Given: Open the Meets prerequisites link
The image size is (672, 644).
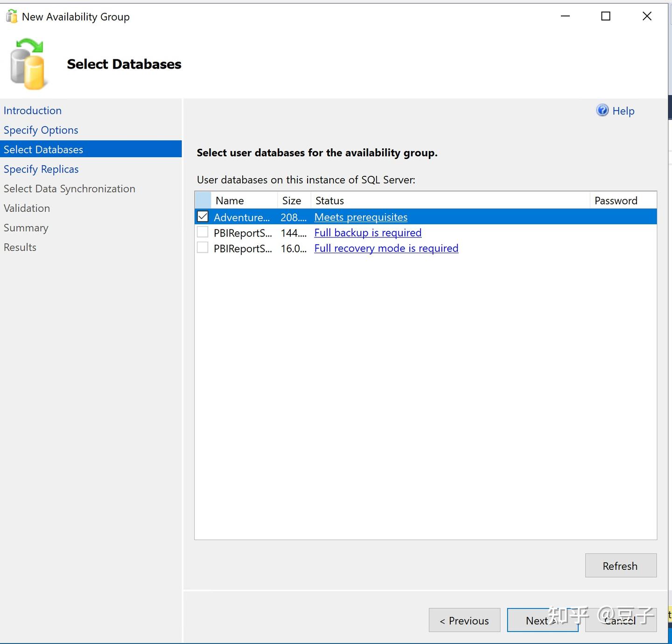Looking at the screenshot, I should (x=360, y=217).
